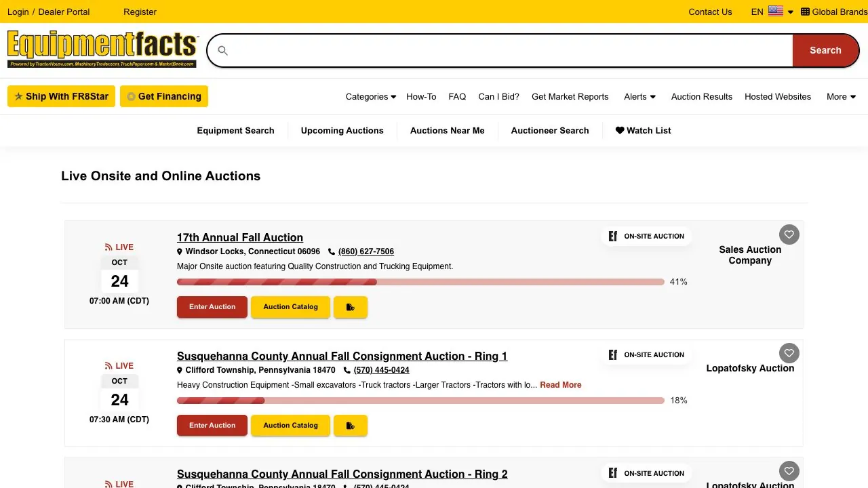Open the US flag language selector
Screen dimensions: 868x488
click(x=776, y=12)
